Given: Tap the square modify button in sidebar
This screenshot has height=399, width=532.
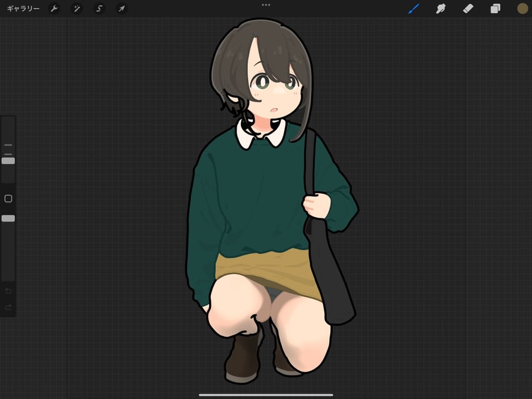Looking at the screenshot, I should tap(8, 199).
